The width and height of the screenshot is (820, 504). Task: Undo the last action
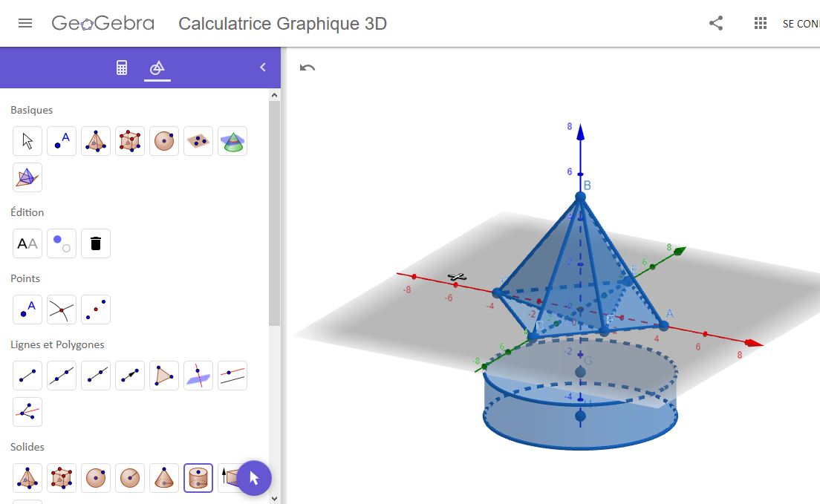tap(307, 68)
